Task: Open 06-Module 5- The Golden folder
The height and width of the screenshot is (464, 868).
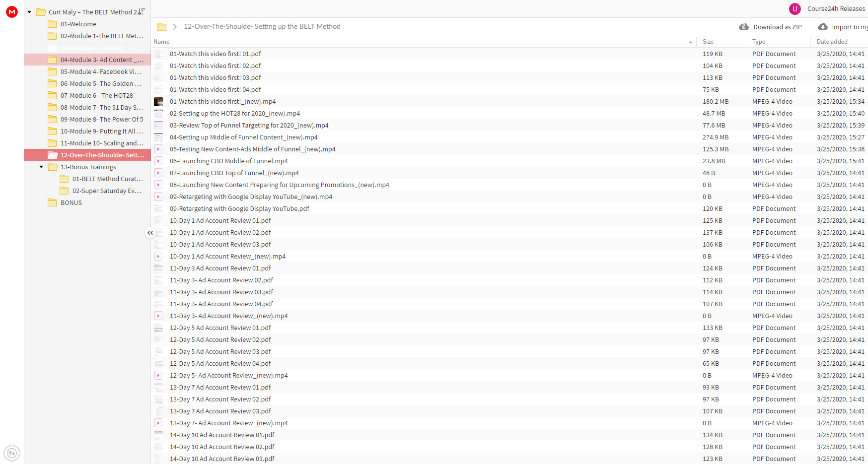Action: coord(101,83)
